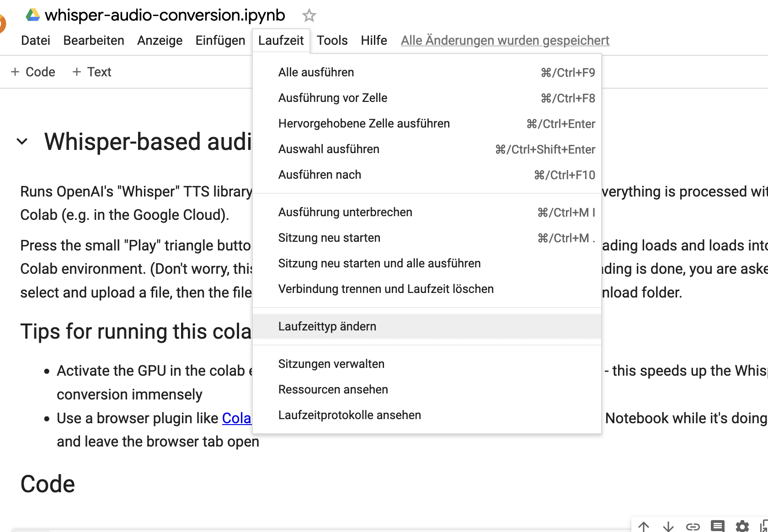Open 'Ressourcen ansehen'
The image size is (768, 532).
click(x=427, y=389)
